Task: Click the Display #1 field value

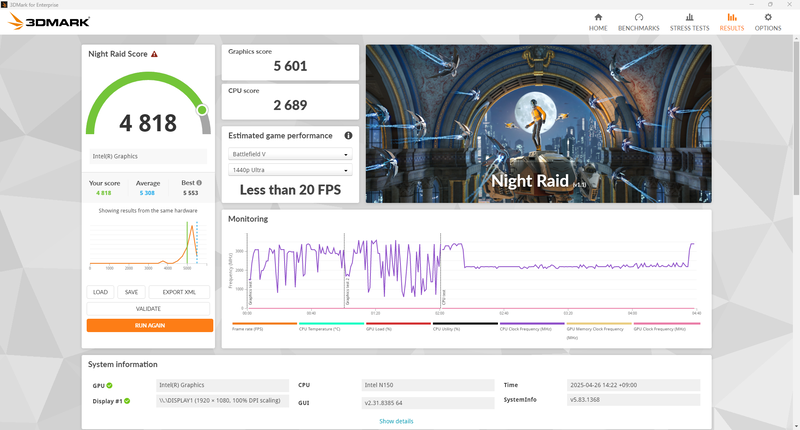Action: pyautogui.click(x=222, y=401)
